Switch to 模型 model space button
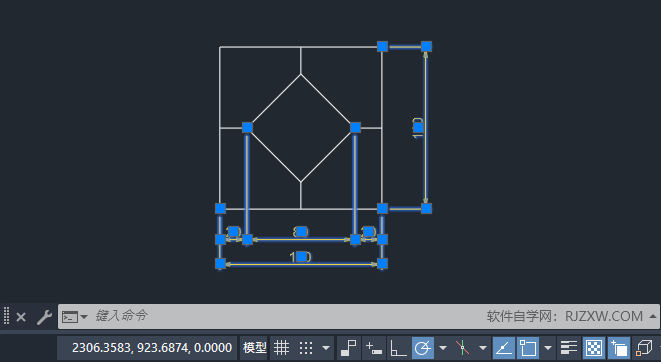 tap(255, 348)
